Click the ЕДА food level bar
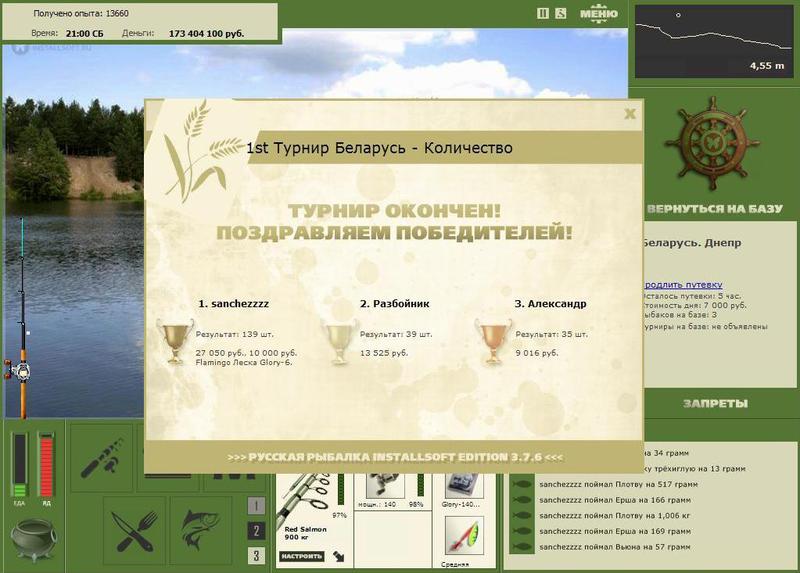The height and width of the screenshot is (573, 800). (19, 464)
